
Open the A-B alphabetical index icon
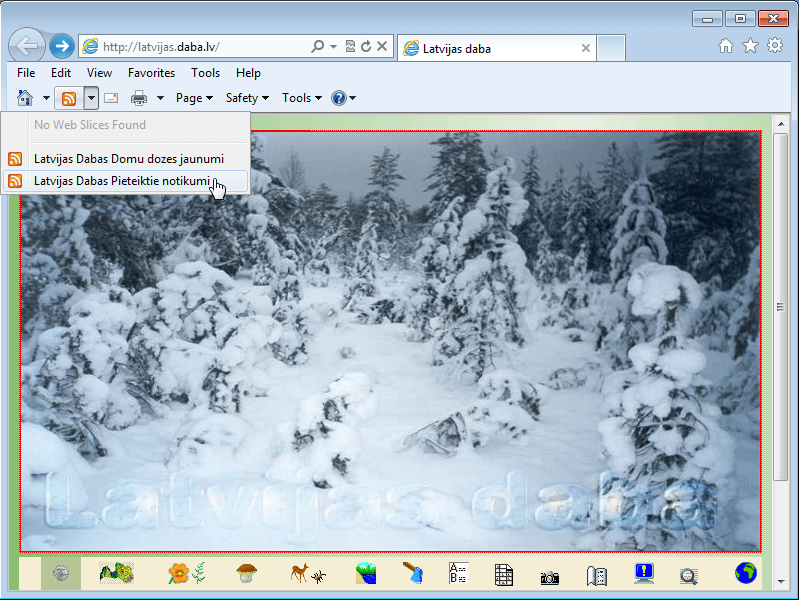tap(458, 573)
